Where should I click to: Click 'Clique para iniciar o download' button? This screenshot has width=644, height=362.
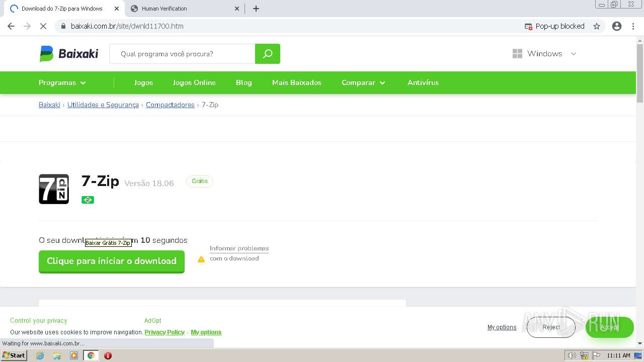112,261
